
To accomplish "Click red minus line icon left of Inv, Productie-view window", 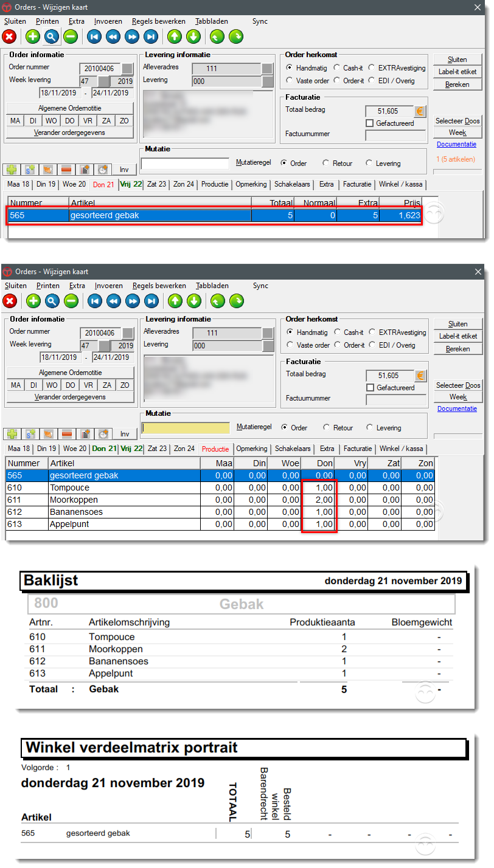I will point(68,434).
